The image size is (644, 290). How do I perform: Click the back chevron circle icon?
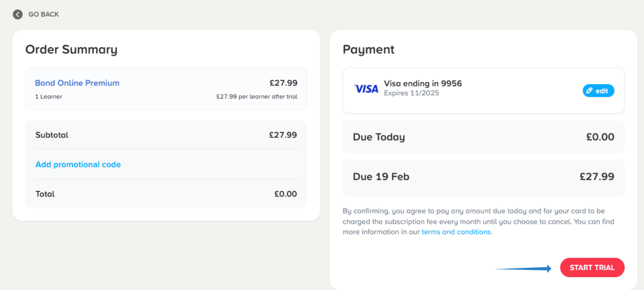click(x=17, y=14)
